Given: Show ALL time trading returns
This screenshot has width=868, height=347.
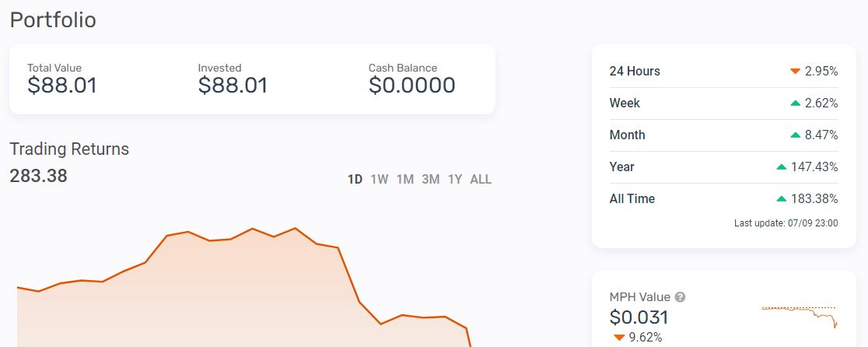Looking at the screenshot, I should [x=481, y=179].
